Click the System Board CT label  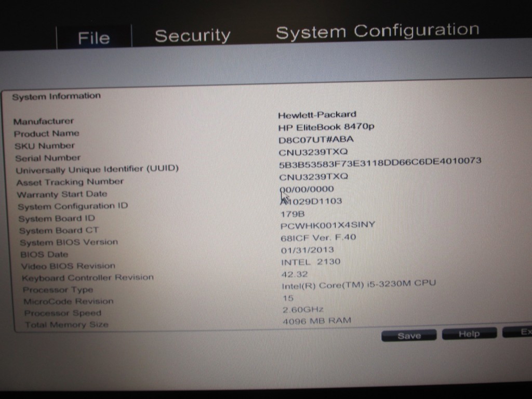click(59, 231)
